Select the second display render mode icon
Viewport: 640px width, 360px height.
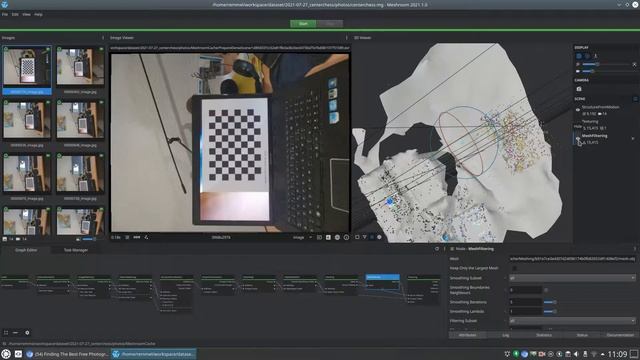click(587, 56)
